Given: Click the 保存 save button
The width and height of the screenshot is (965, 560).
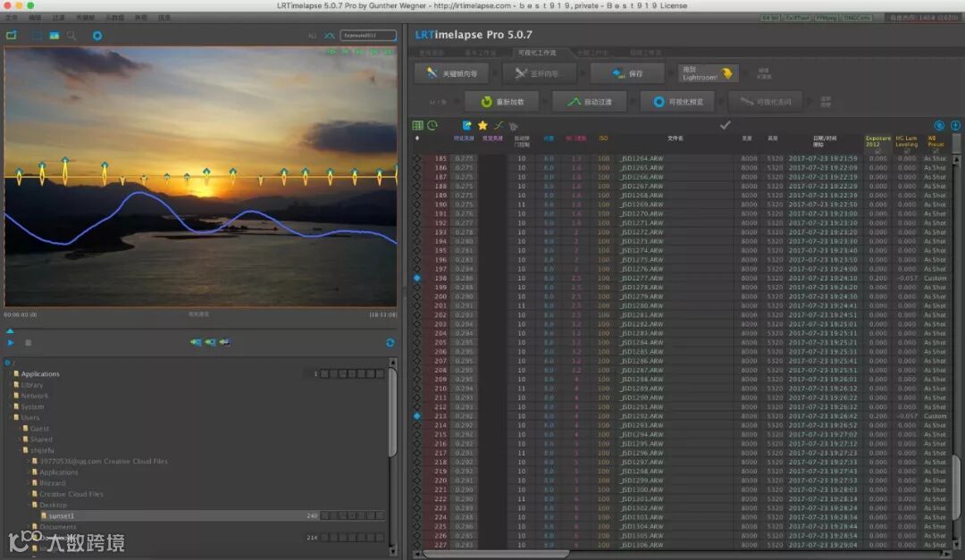Looking at the screenshot, I should (626, 74).
